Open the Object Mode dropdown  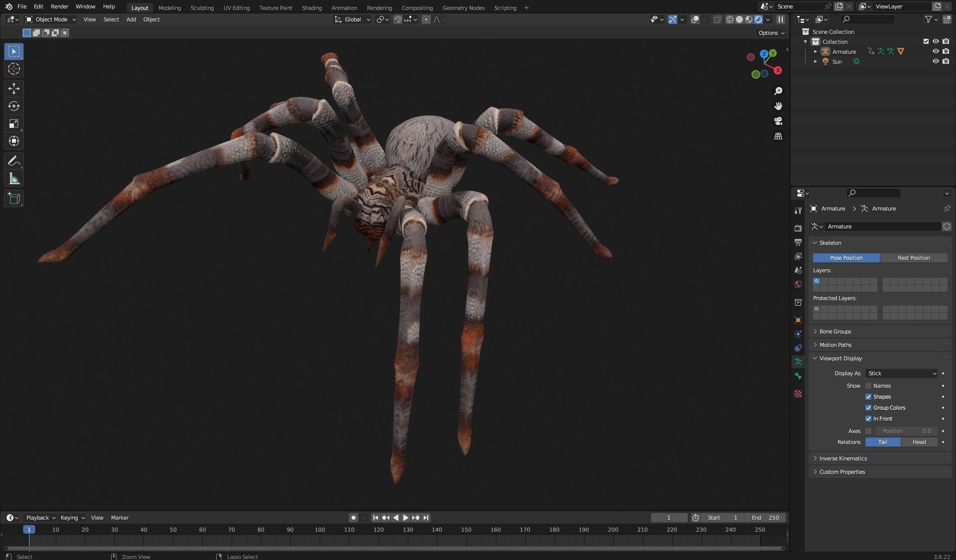point(51,19)
